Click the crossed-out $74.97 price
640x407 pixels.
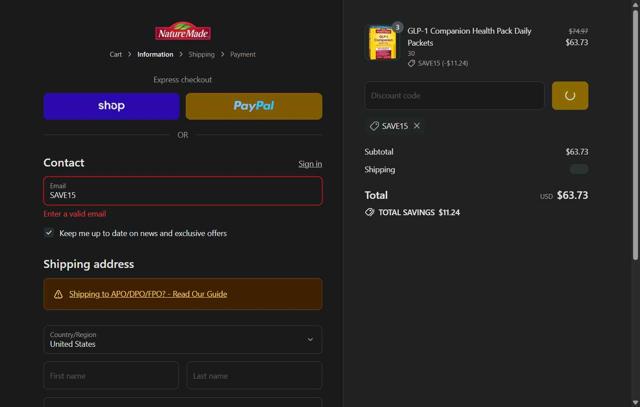(x=578, y=31)
